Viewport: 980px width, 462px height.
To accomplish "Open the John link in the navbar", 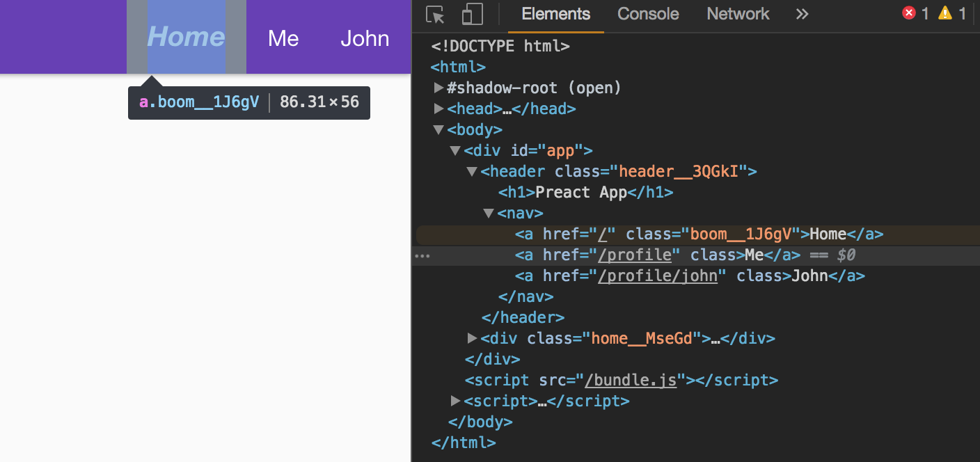I will (x=365, y=38).
